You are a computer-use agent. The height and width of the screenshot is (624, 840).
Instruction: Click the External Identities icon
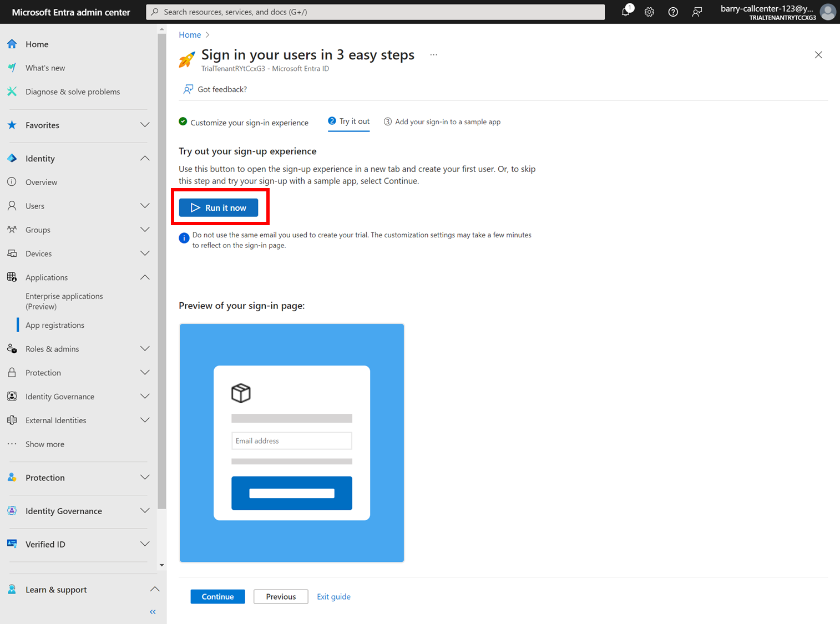point(12,420)
